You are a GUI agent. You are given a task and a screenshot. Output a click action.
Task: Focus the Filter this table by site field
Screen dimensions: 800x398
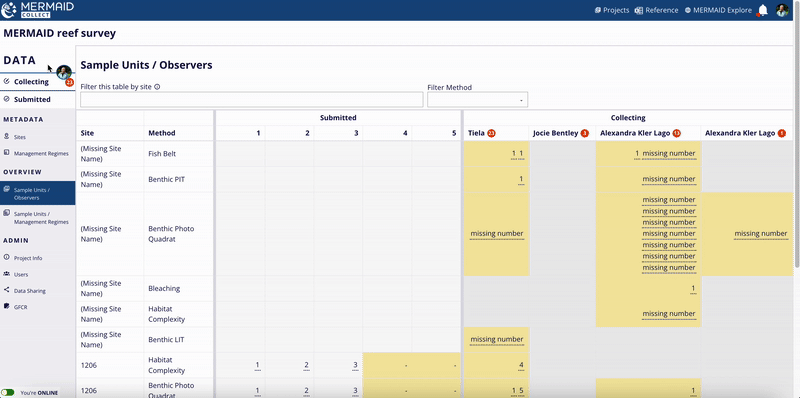click(x=252, y=100)
